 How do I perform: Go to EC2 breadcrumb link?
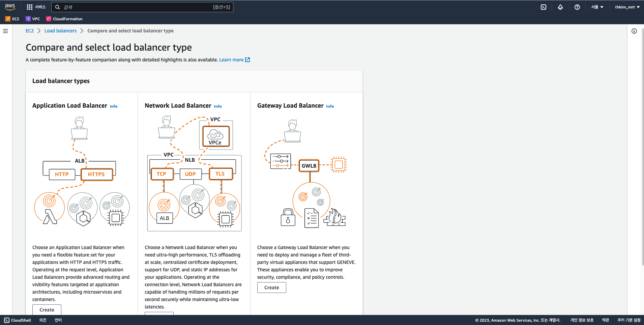pos(30,31)
